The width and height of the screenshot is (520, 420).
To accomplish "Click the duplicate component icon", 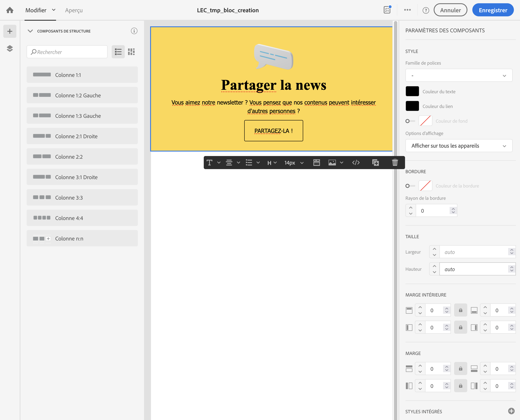I will pyautogui.click(x=375, y=163).
